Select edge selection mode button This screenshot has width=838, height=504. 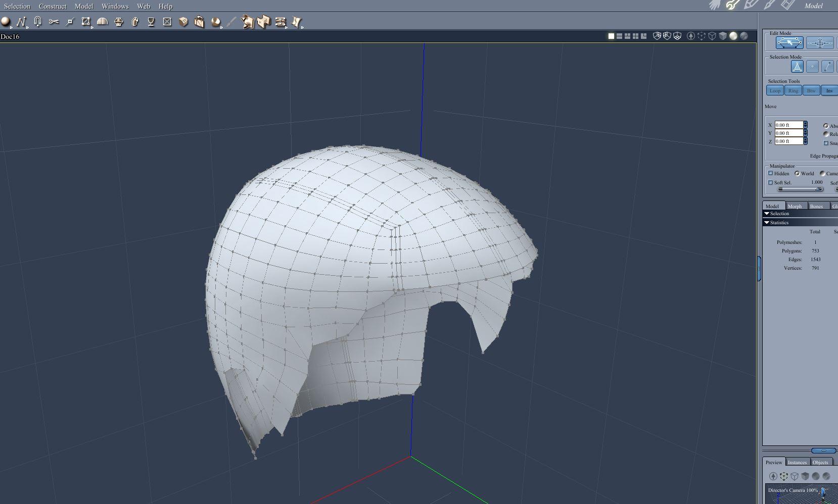pyautogui.click(x=827, y=67)
